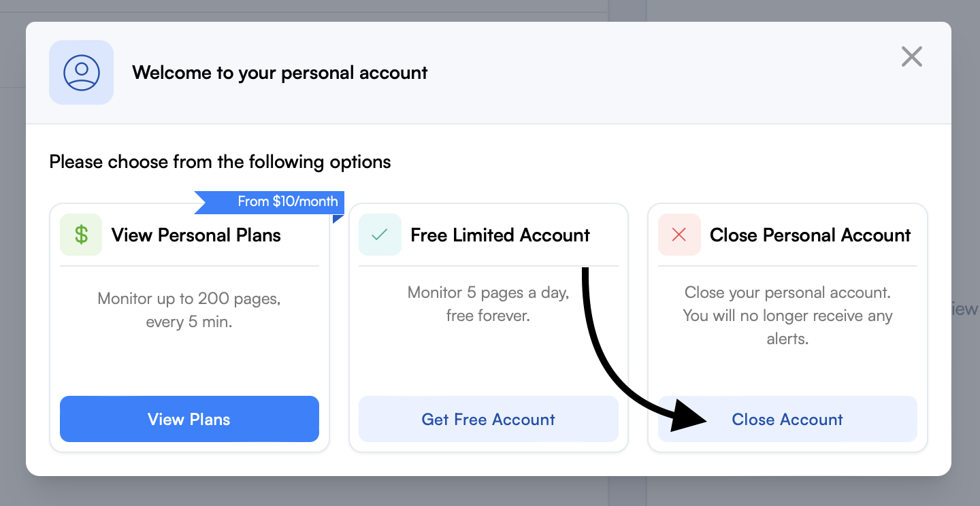Image resolution: width=980 pixels, height=506 pixels.
Task: Select the View Personal Plans heading
Action: point(196,235)
